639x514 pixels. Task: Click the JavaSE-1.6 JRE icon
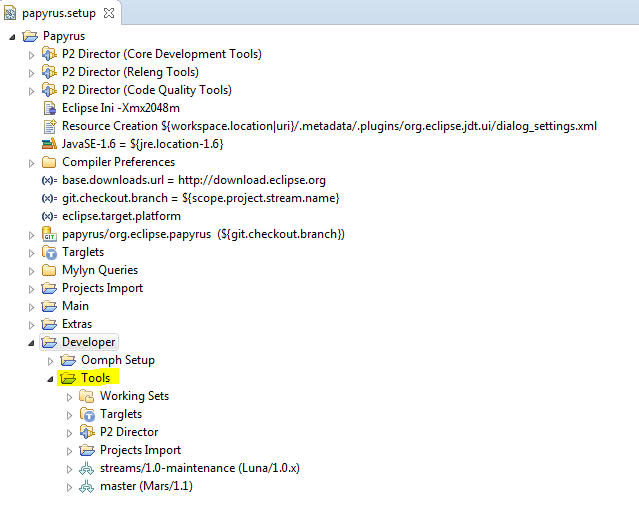tap(49, 144)
